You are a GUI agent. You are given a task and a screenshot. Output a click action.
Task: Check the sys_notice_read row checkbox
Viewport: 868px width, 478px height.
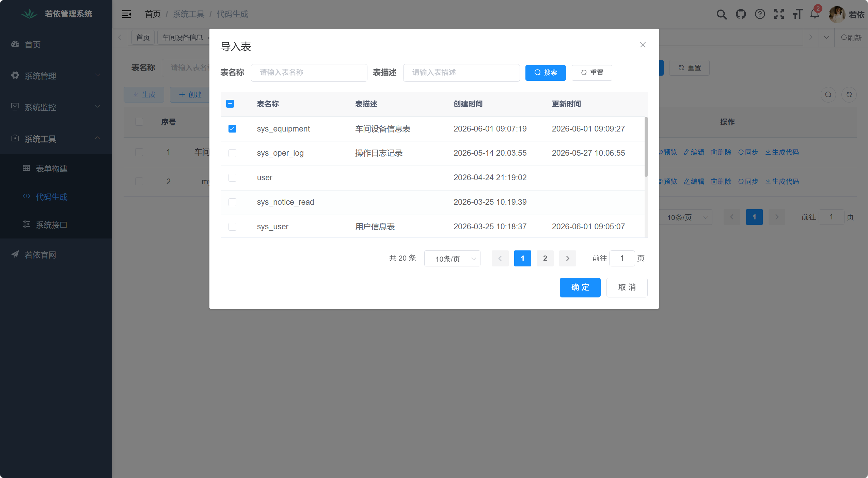232,202
